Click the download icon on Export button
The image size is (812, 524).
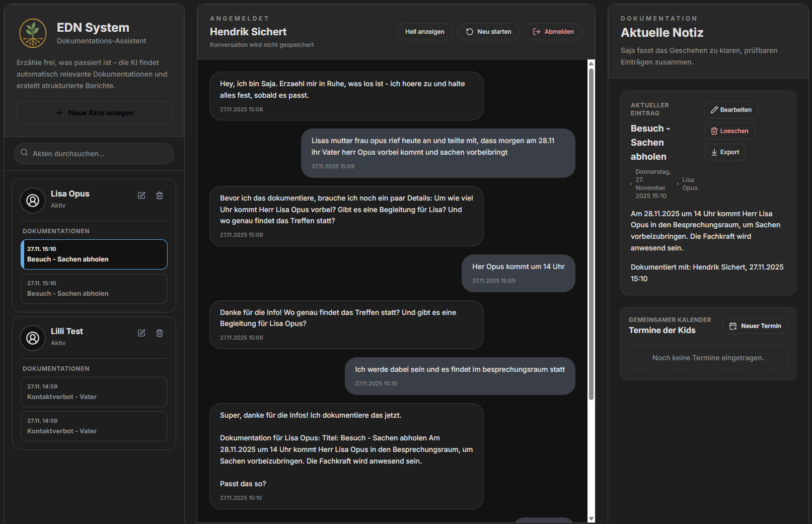[714, 152]
